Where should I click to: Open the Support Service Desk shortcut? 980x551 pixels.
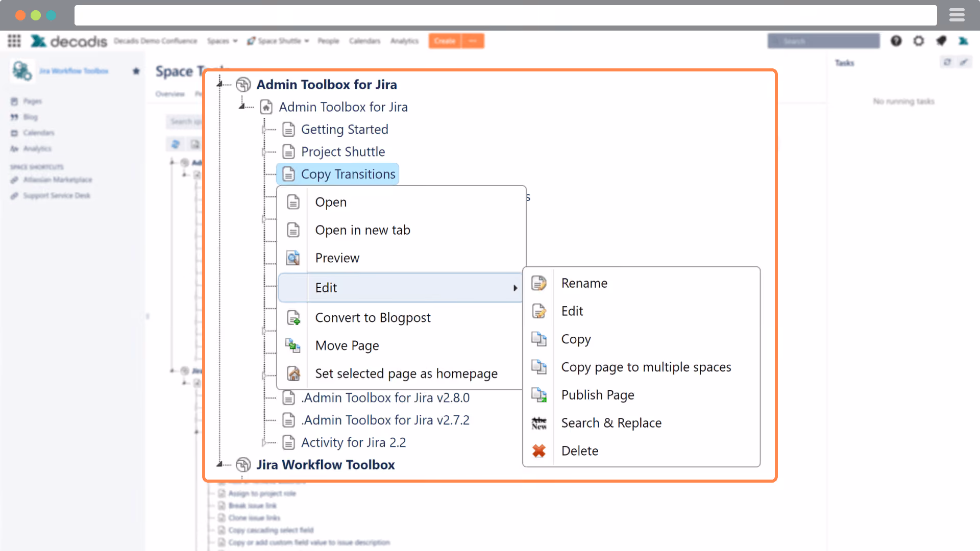point(57,195)
